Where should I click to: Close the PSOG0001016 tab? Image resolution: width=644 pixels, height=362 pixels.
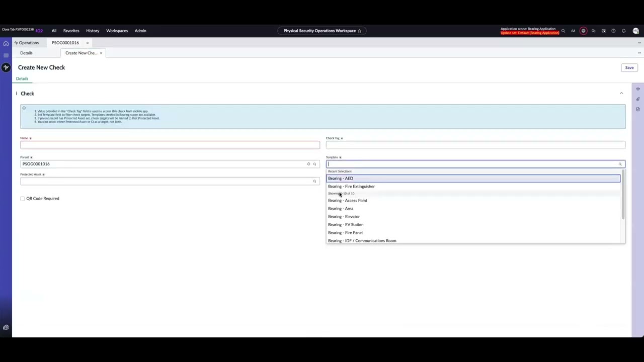(x=87, y=43)
